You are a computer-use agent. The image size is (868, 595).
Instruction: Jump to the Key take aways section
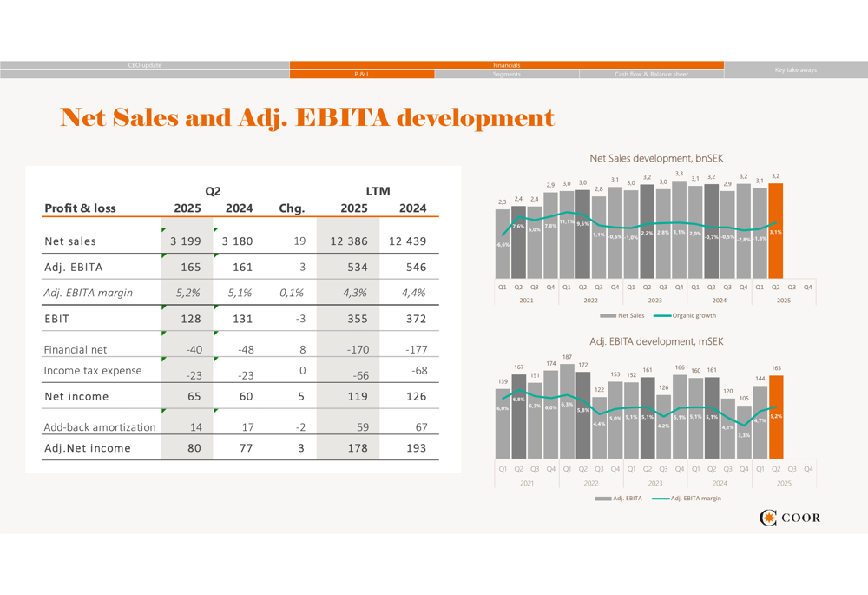point(795,69)
